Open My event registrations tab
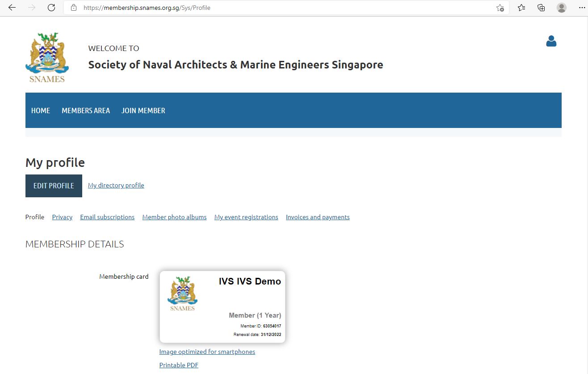Viewport: 588px width, 374px height. coord(246,217)
